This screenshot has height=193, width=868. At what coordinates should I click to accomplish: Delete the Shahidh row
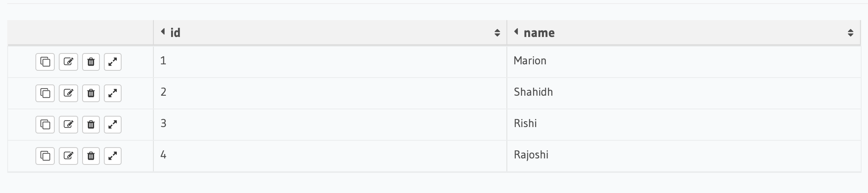click(x=91, y=93)
